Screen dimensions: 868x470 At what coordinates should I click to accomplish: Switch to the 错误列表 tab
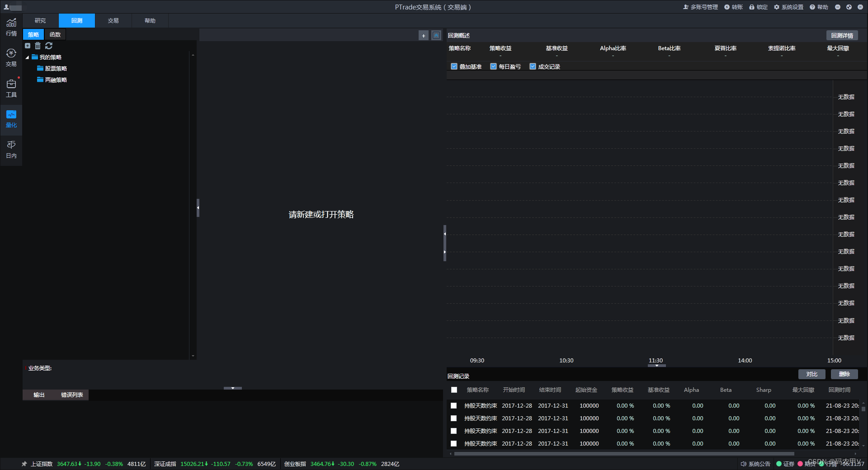tap(72, 395)
